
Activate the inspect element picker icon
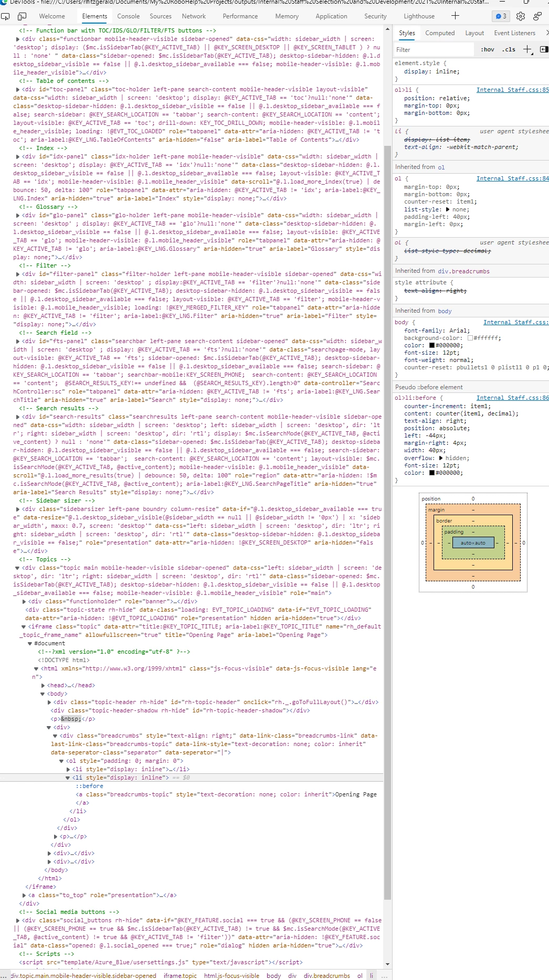tap(5, 16)
